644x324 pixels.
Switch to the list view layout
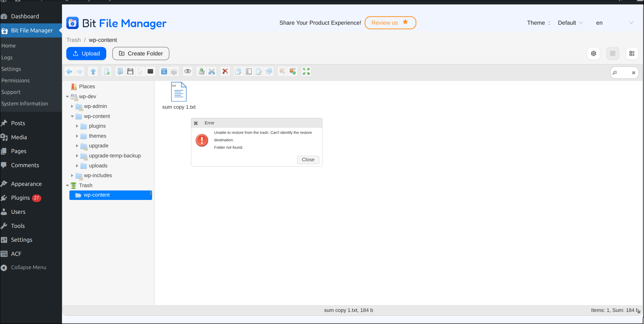(632, 54)
